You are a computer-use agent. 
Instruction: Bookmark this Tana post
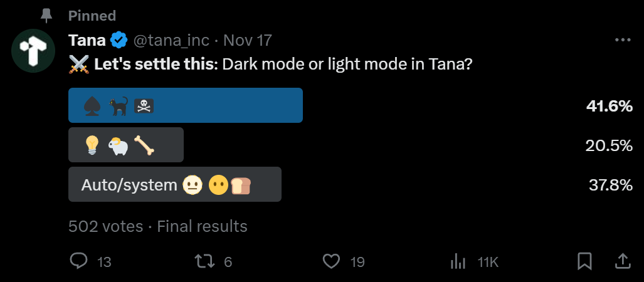[584, 261]
